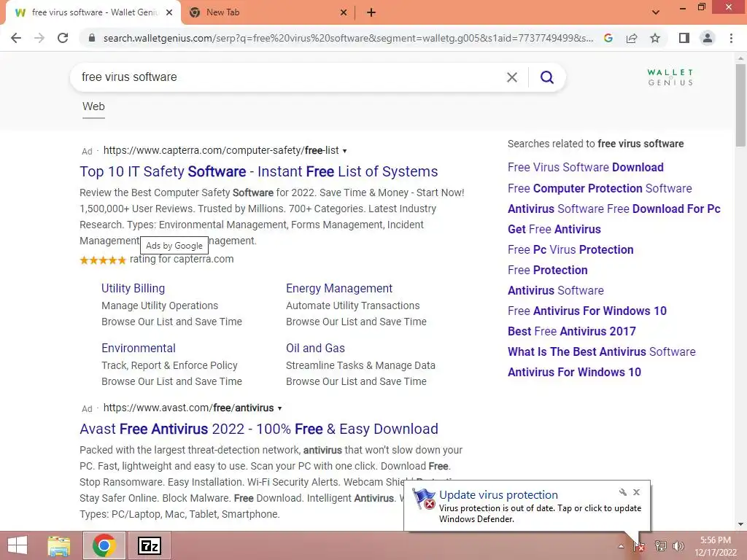Open the Antivirus Software related search
The image size is (747, 560).
555,290
